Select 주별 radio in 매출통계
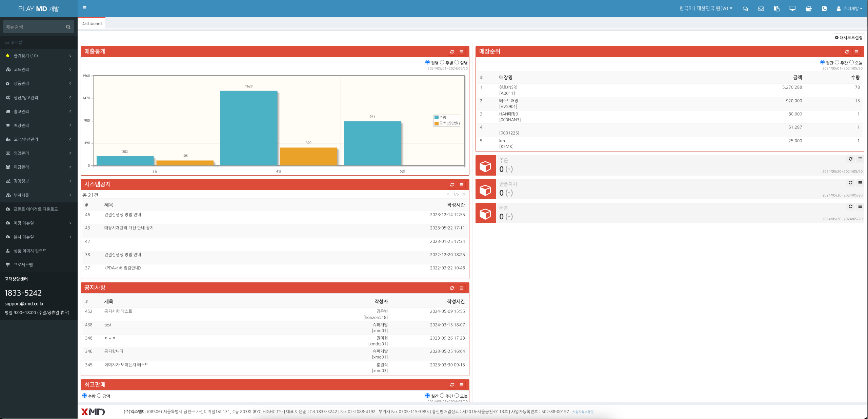The width and height of the screenshot is (868, 419). (x=442, y=62)
